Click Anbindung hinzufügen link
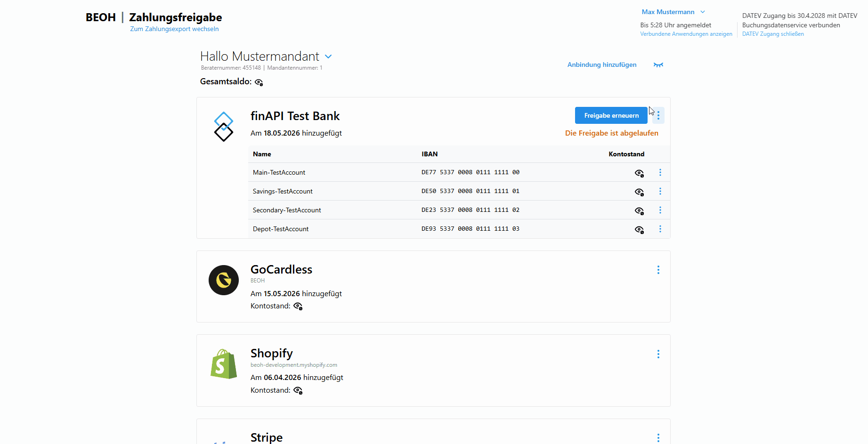 [602, 65]
